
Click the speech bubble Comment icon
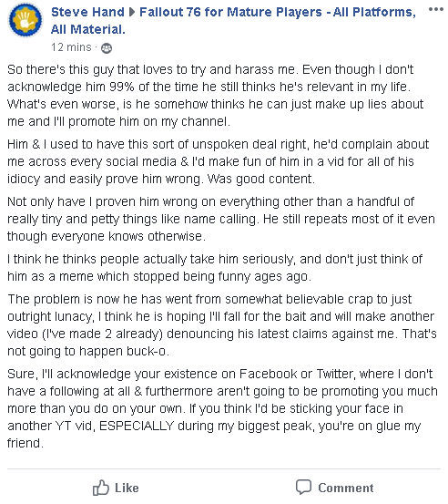[303, 488]
